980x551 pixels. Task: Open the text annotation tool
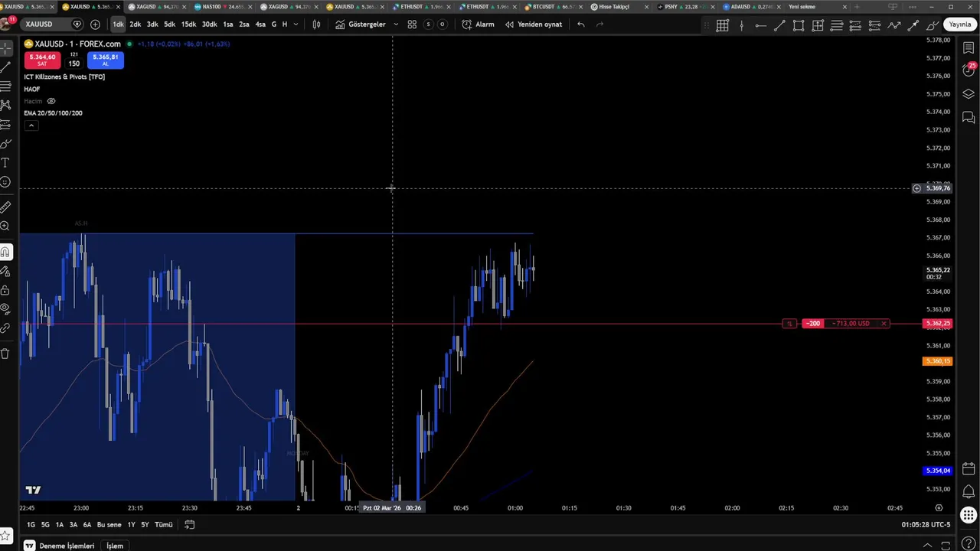(5, 163)
